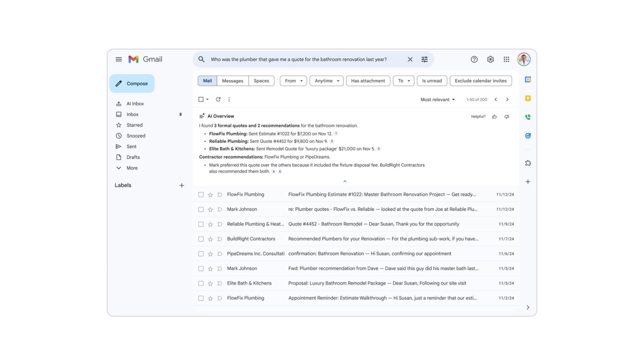Open the Google apps grid launcher

point(506,59)
